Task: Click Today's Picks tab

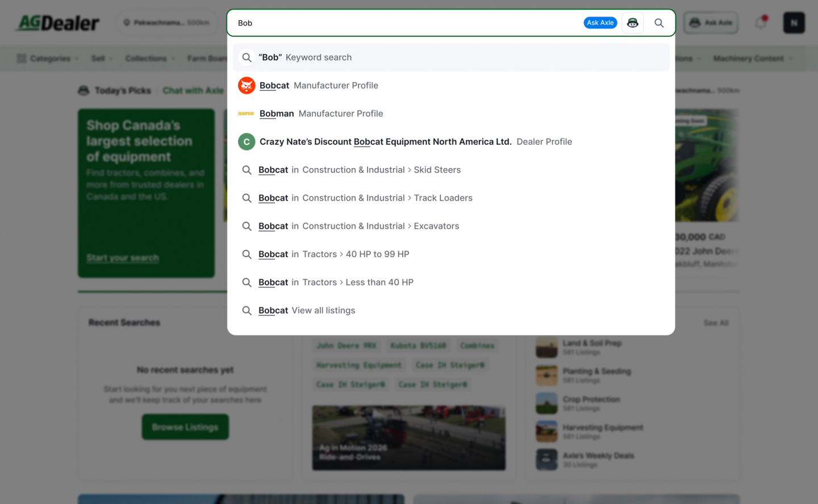Action: tap(115, 90)
